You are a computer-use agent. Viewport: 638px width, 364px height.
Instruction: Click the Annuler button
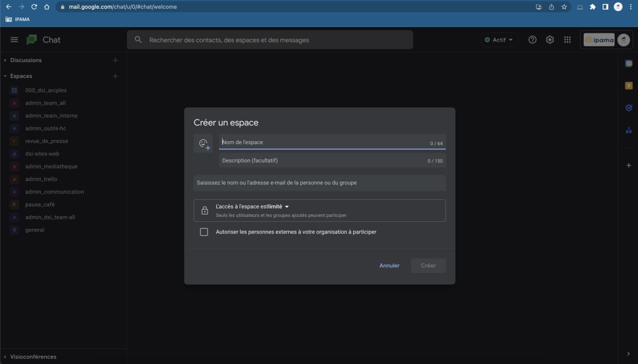(x=389, y=266)
